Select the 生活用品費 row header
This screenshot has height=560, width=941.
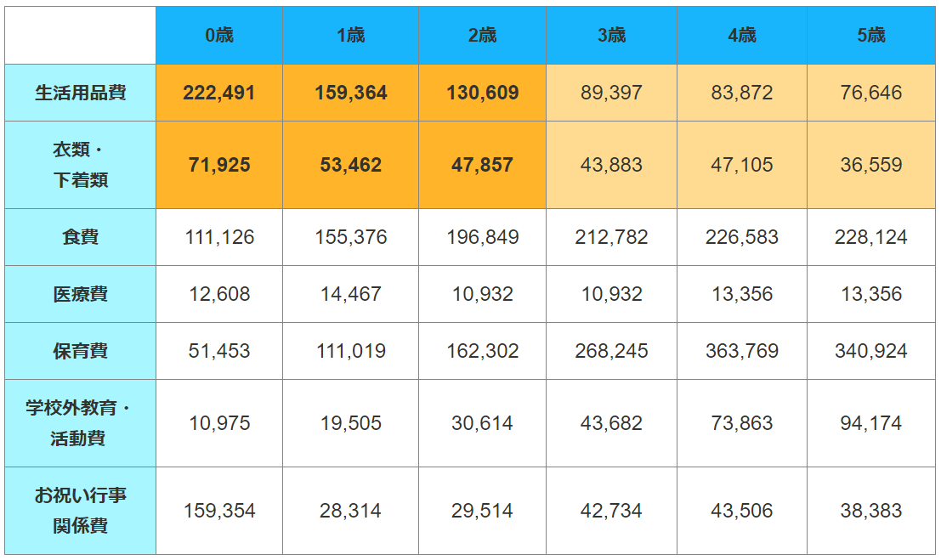(x=81, y=93)
